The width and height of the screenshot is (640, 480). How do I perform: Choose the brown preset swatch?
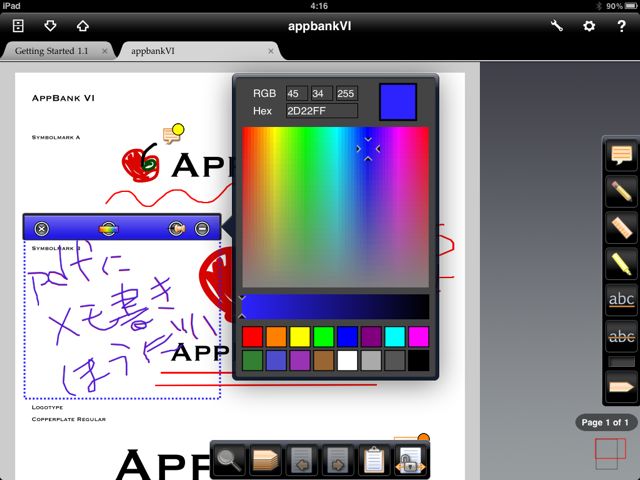(324, 361)
